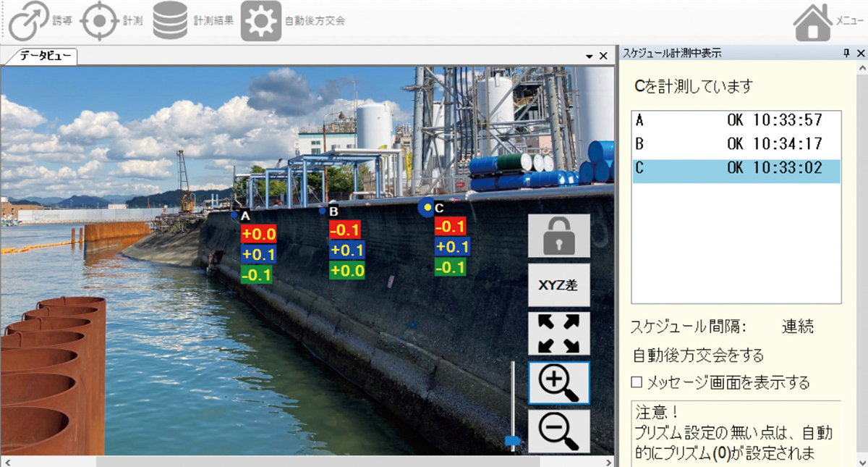Zoom in with magnifier plus icon
The image size is (868, 467).
[x=559, y=383]
